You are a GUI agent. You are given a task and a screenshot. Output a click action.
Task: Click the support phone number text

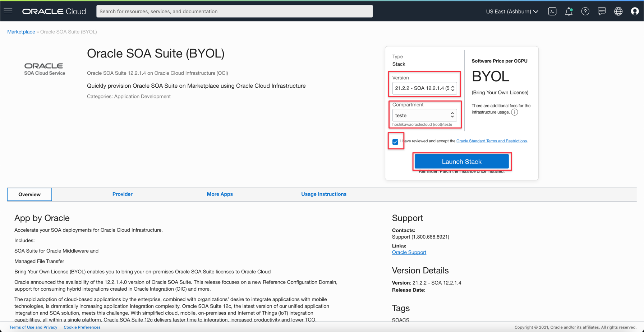coord(420,237)
